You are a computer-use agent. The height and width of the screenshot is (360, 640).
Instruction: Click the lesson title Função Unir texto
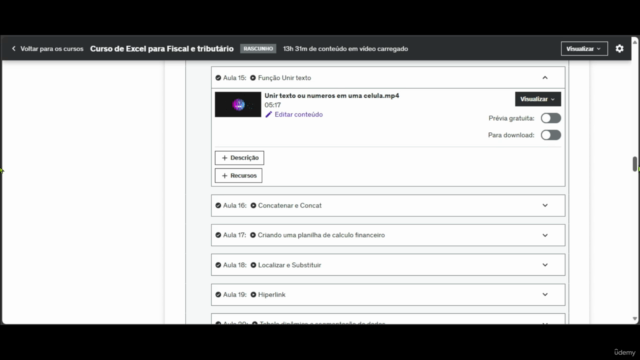tap(284, 78)
